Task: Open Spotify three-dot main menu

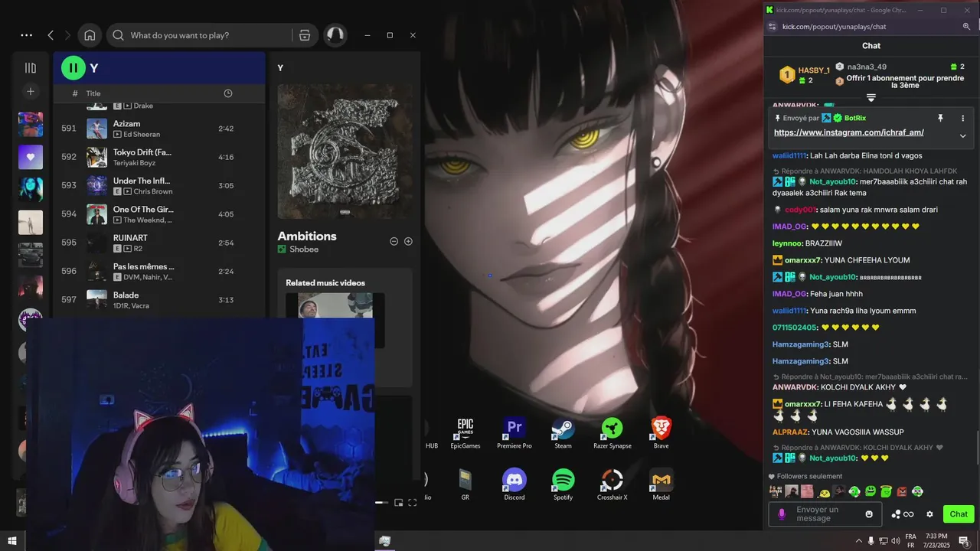Action: point(27,35)
